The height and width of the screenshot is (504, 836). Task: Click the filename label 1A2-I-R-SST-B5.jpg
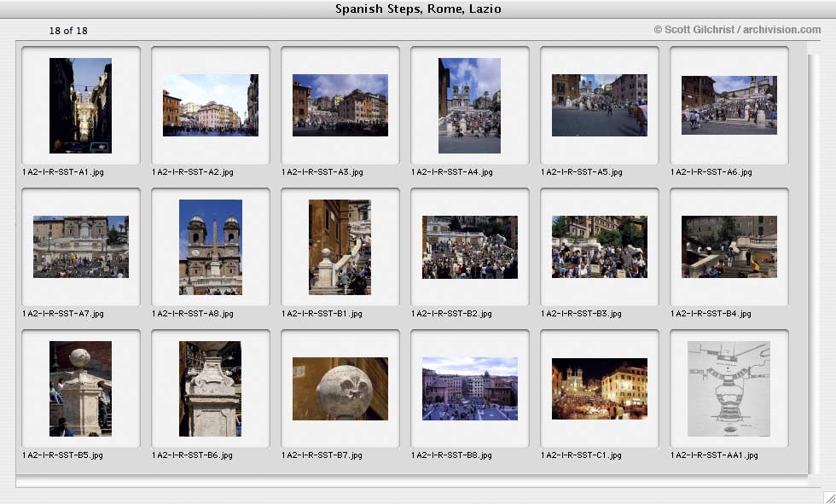[x=62, y=455]
